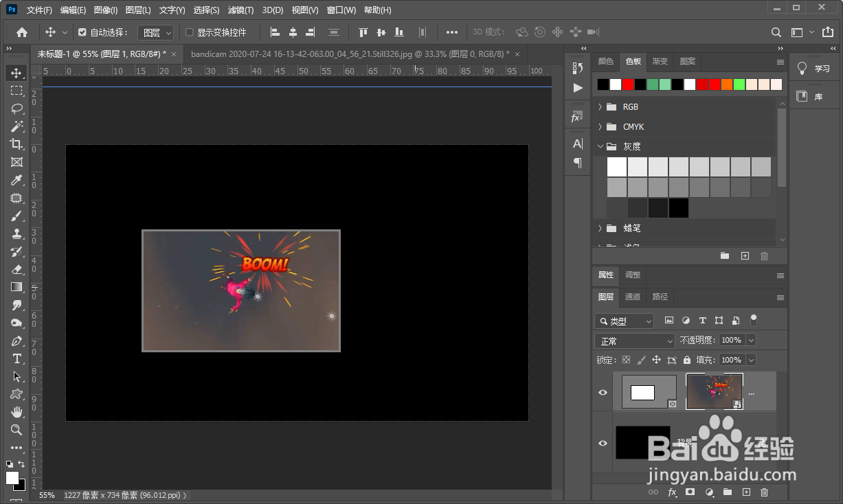Screen dimensions: 843x504
Task: Click the search magnifier icon
Action: (776, 32)
